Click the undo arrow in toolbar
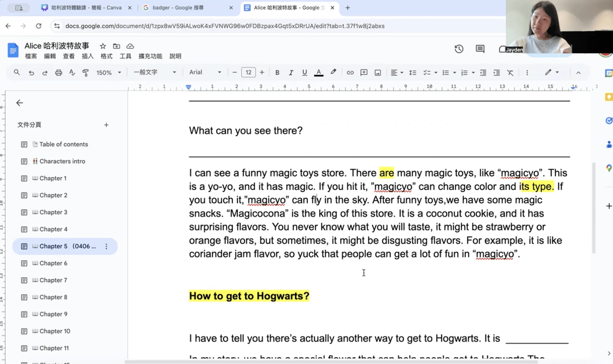Screen dimensions: 613x364 [x=31, y=72]
